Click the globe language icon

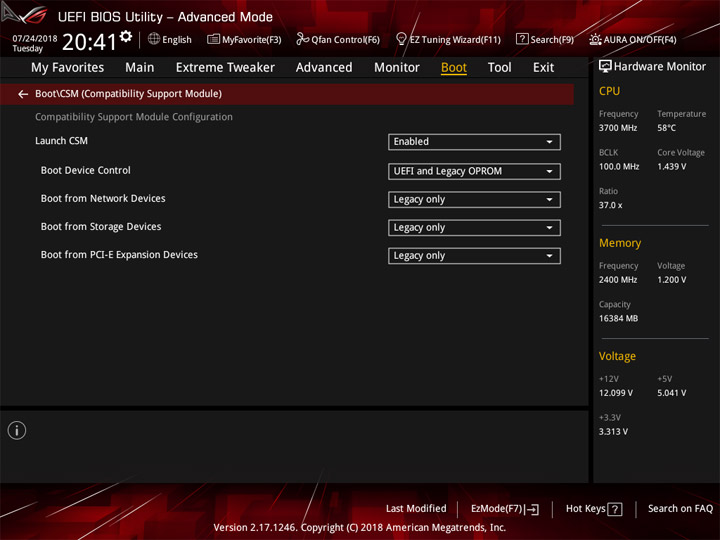pos(154,39)
